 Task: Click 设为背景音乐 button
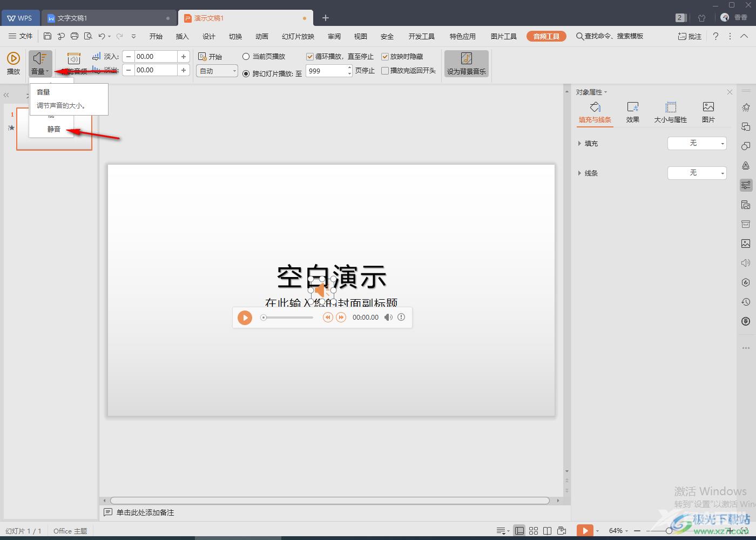coord(467,64)
